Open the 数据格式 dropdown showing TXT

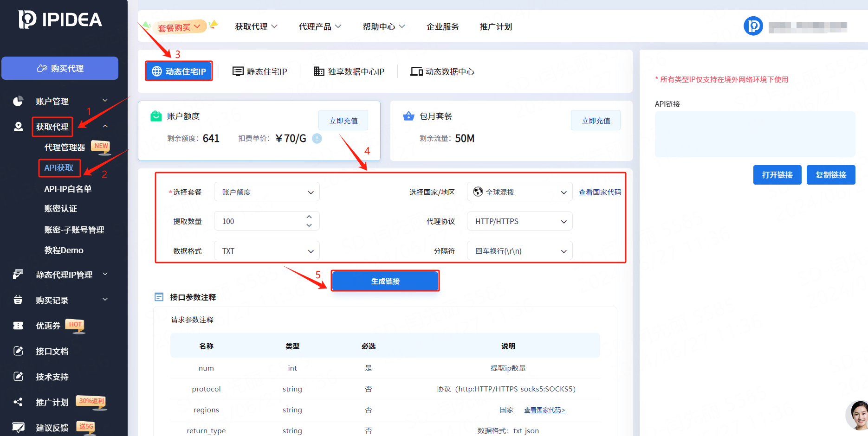[x=267, y=251]
